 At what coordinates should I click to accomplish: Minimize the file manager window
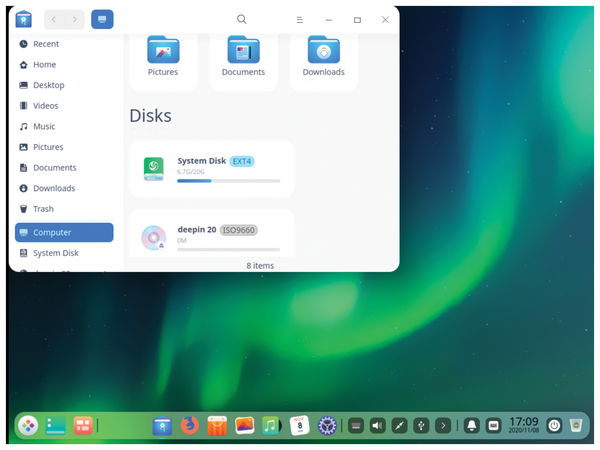click(329, 20)
